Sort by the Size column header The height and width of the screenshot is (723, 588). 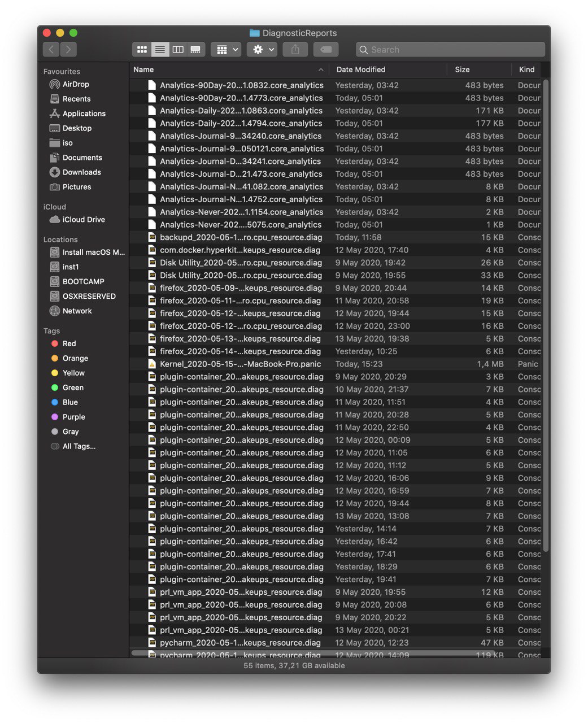tap(478, 69)
